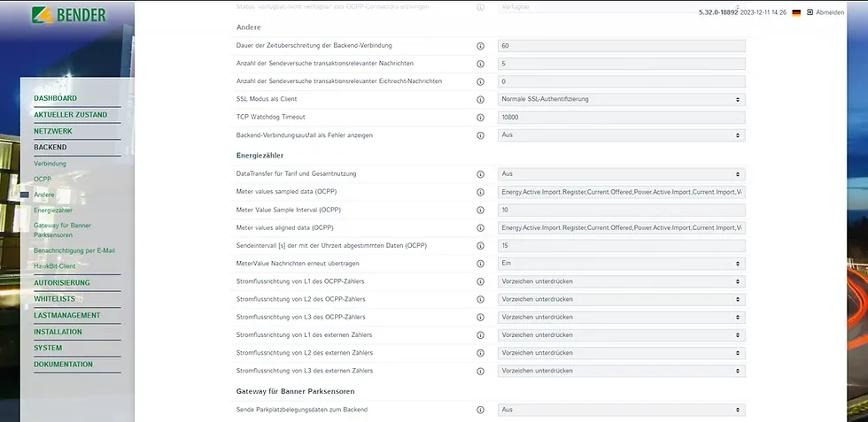Click Eichrecht-Nachrichten field showing 0

pyautogui.click(x=621, y=81)
